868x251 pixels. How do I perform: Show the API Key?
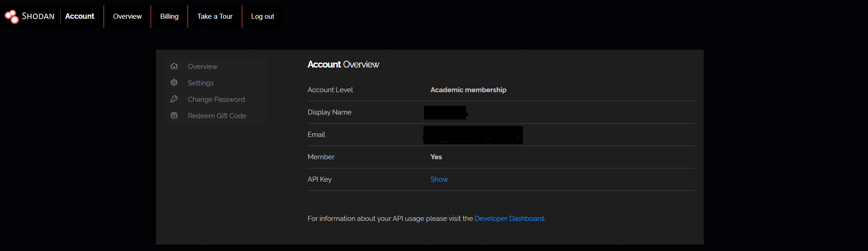(439, 179)
